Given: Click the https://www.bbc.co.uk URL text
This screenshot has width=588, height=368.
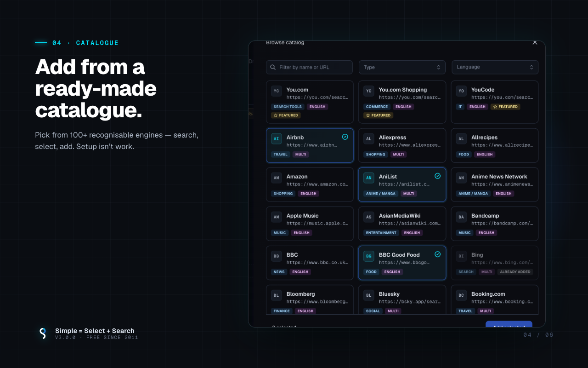Looking at the screenshot, I should click(317, 263).
